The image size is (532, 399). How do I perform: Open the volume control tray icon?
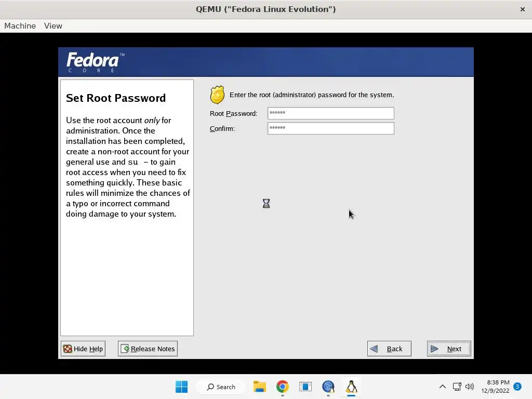point(470,387)
